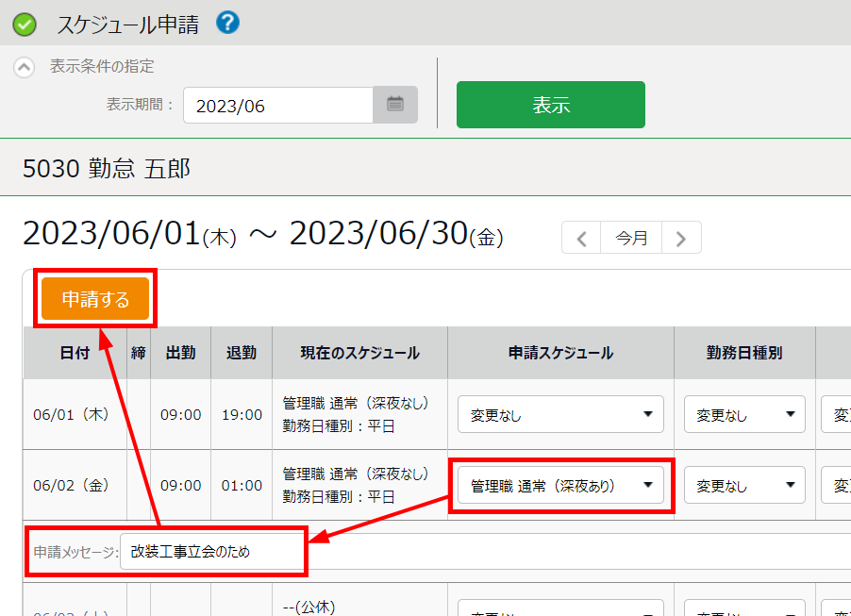Go to next month with right arrow
Viewport: 851px width, 616px height.
point(680,239)
